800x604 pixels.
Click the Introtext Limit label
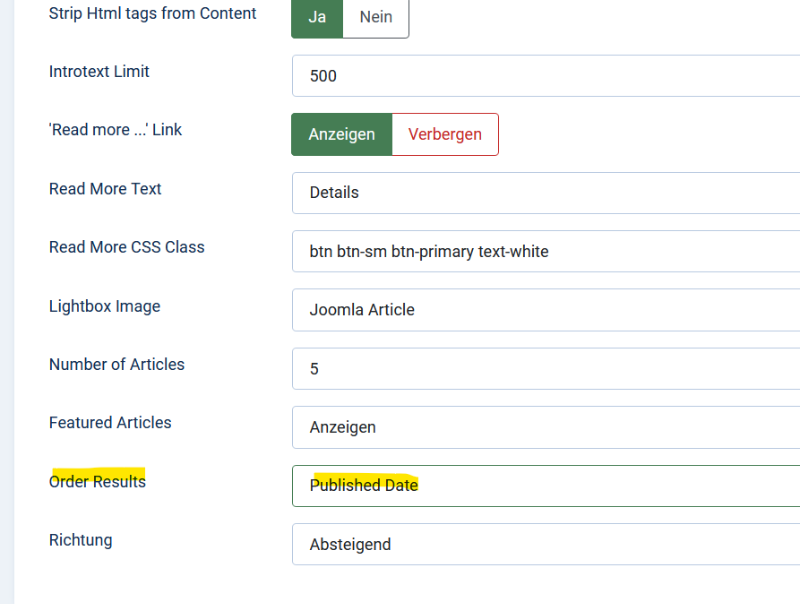click(99, 71)
